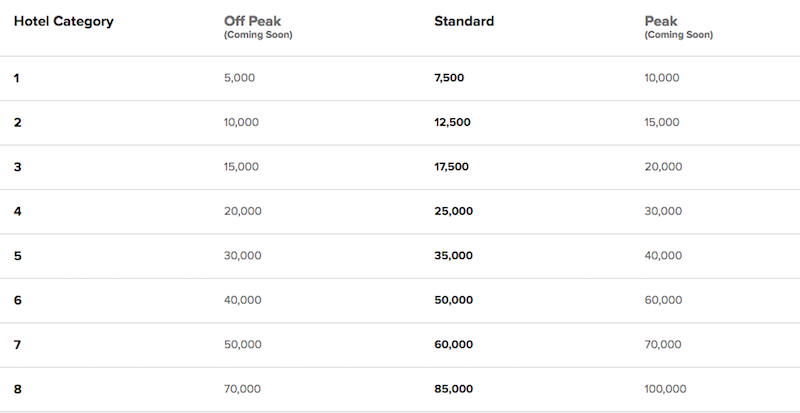Click the Category 5 Standard value 35,000

454,255
